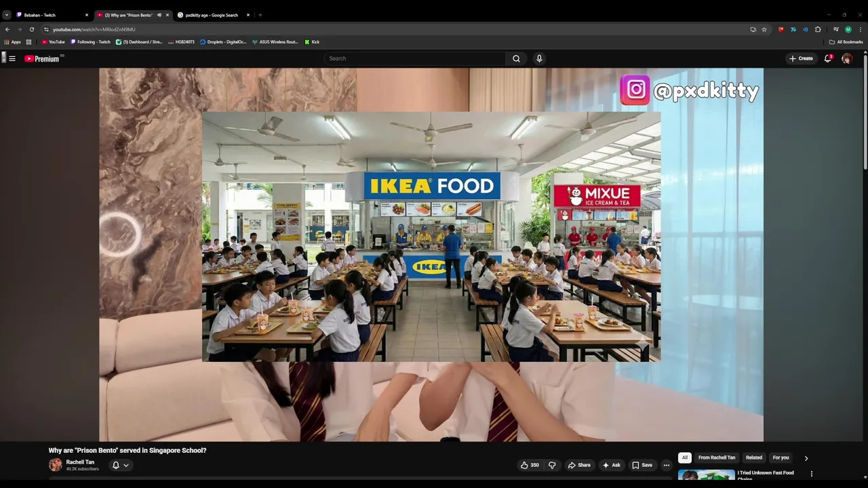Open Chrome three-dot menu

(861, 29)
